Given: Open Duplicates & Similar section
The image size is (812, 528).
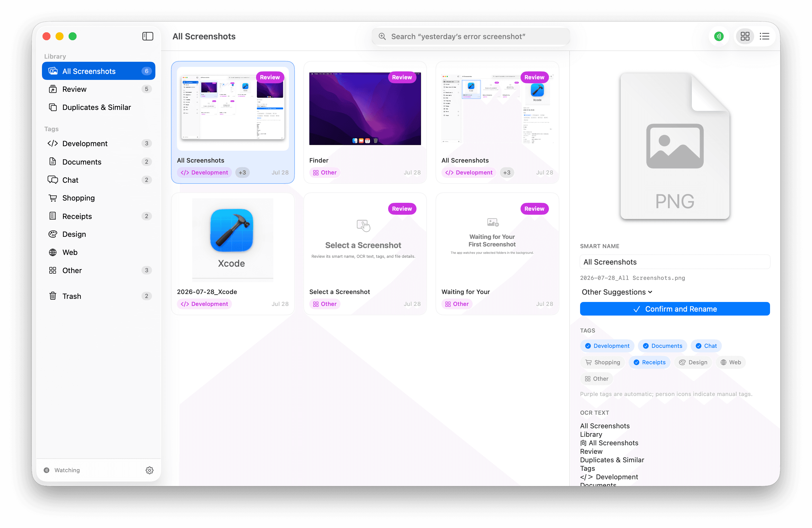Looking at the screenshot, I should click(99, 107).
